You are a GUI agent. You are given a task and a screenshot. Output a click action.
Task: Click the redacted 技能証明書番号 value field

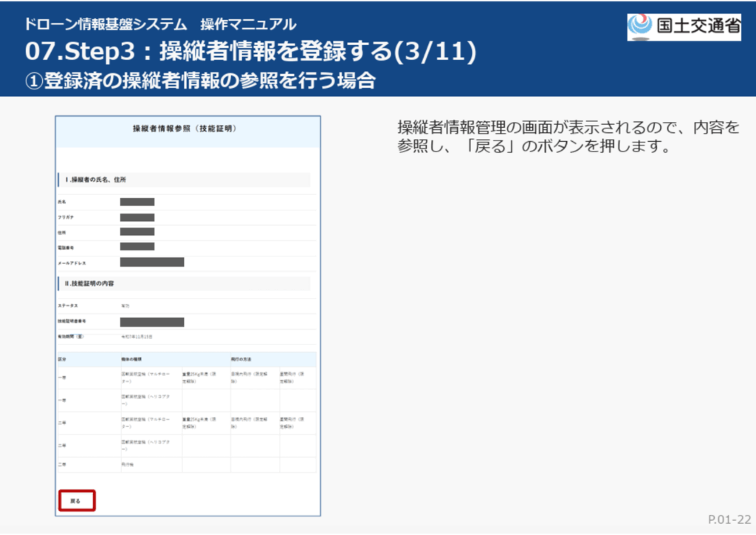tap(152, 321)
